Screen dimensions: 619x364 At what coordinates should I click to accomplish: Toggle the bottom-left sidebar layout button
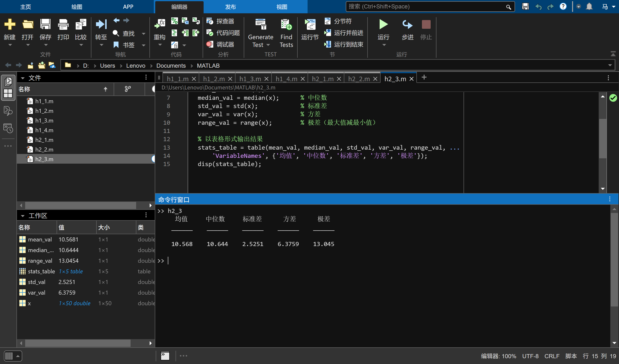[13, 356]
